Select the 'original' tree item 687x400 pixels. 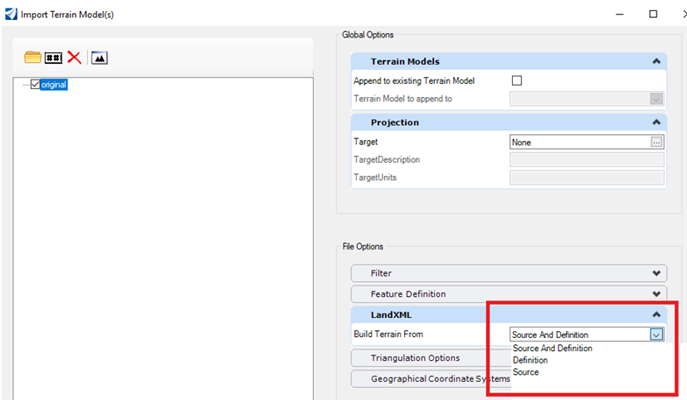(54, 85)
